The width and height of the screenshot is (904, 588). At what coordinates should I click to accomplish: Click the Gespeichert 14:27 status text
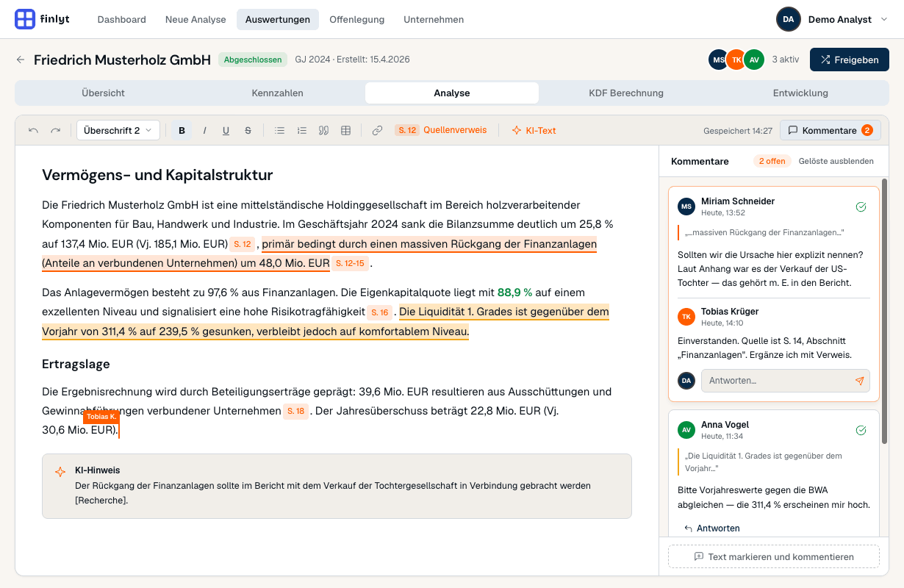pyautogui.click(x=738, y=130)
